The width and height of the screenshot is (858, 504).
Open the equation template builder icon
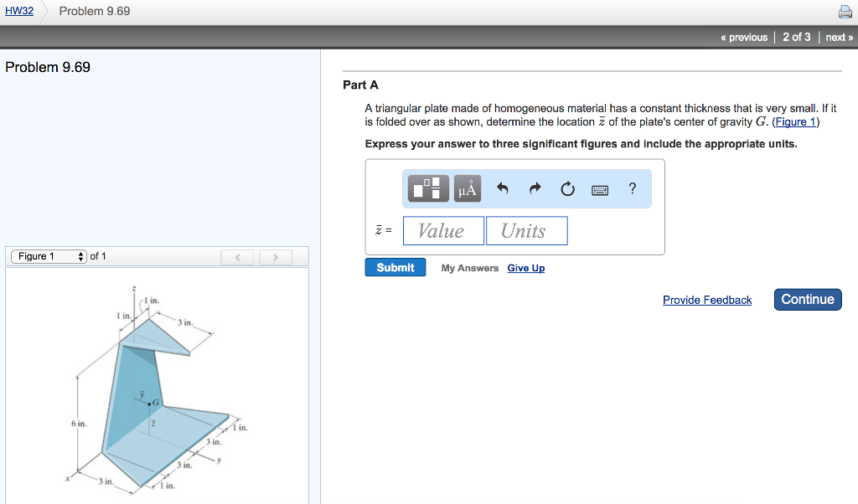click(x=426, y=188)
